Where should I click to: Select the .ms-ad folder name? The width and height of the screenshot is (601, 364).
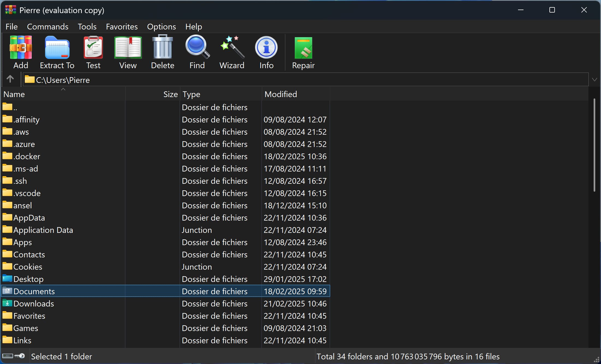point(26,169)
